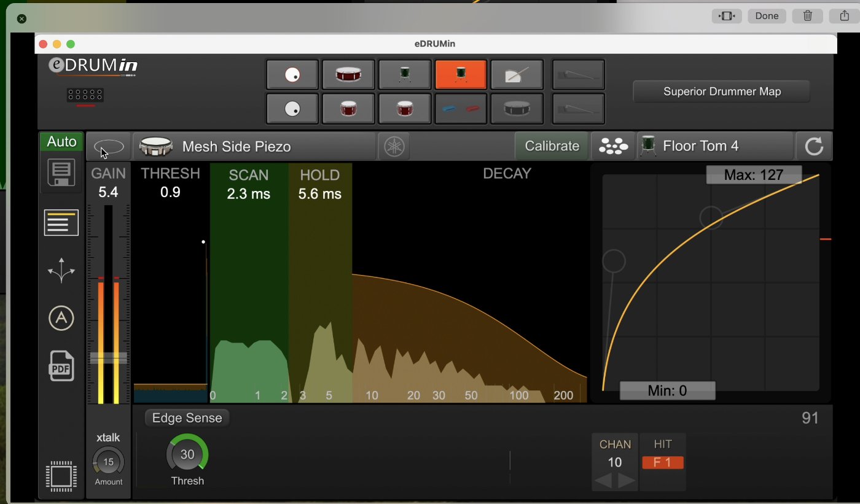
Task: Select the top row pedal input
Action: tap(579, 75)
